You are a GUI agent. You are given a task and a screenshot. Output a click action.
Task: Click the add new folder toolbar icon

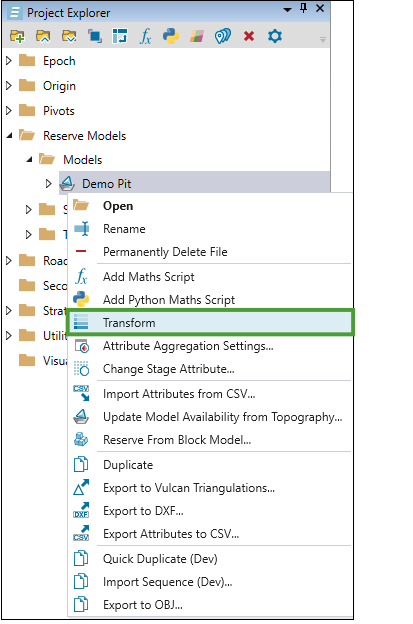[x=17, y=36]
